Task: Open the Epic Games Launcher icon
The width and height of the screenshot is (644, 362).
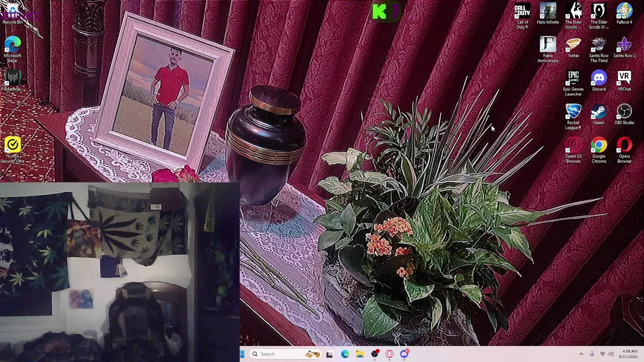Action: (x=574, y=83)
